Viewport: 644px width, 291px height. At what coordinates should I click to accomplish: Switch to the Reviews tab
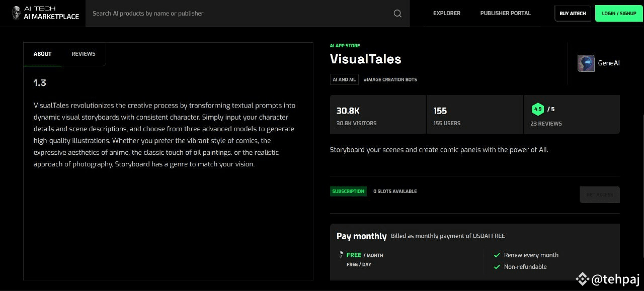(x=84, y=54)
